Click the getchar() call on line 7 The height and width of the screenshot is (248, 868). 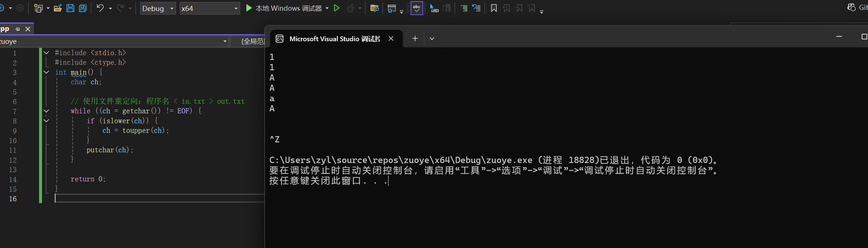click(141, 111)
